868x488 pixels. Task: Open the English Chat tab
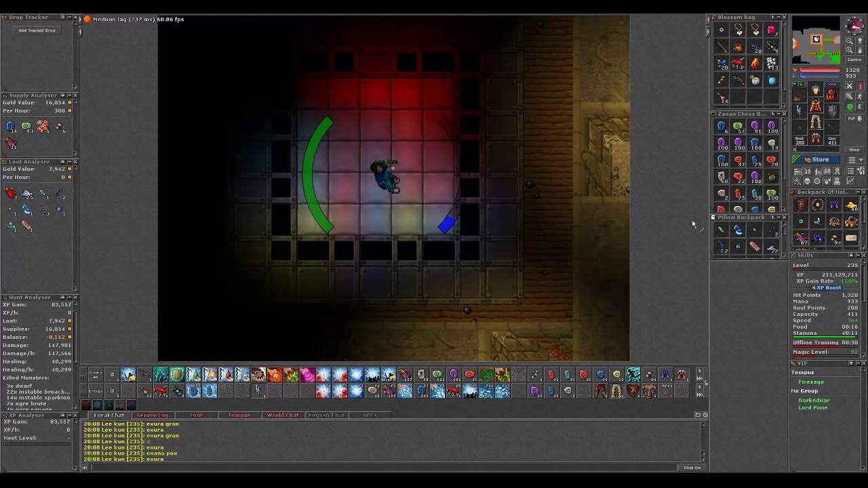point(326,415)
